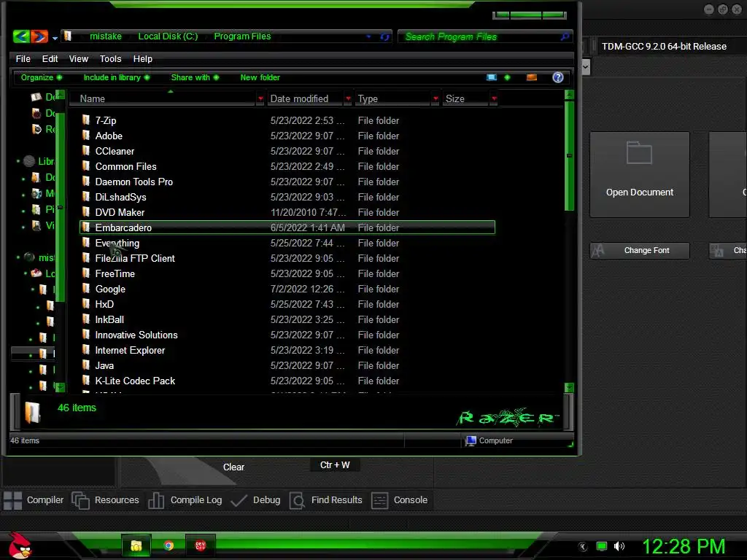Open Windows Explorer taskbar icon

[136, 545]
